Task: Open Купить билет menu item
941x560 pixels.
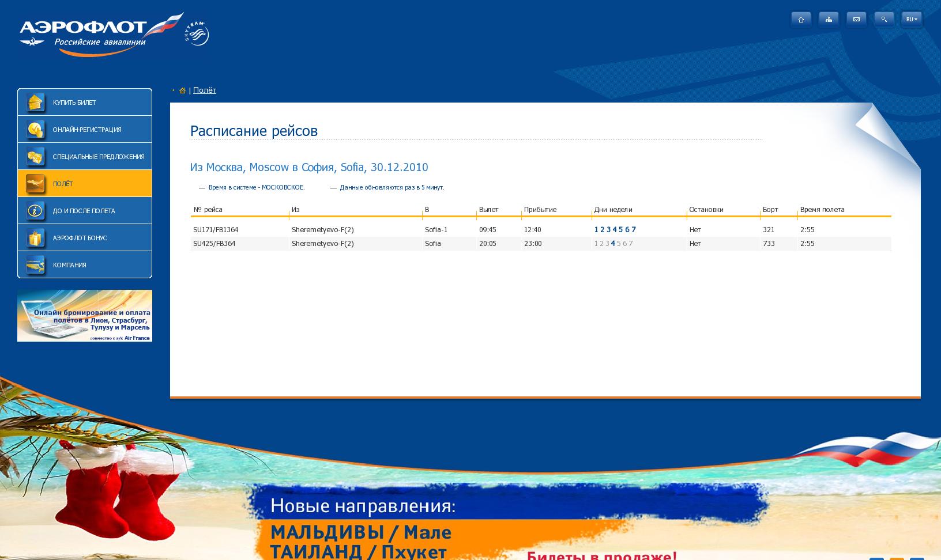Action: [85, 102]
